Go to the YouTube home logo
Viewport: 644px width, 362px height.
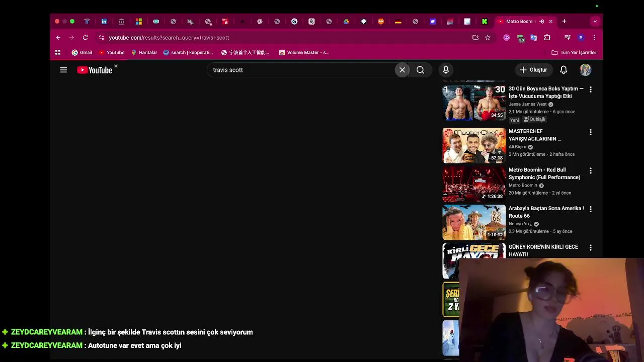pyautogui.click(x=95, y=70)
